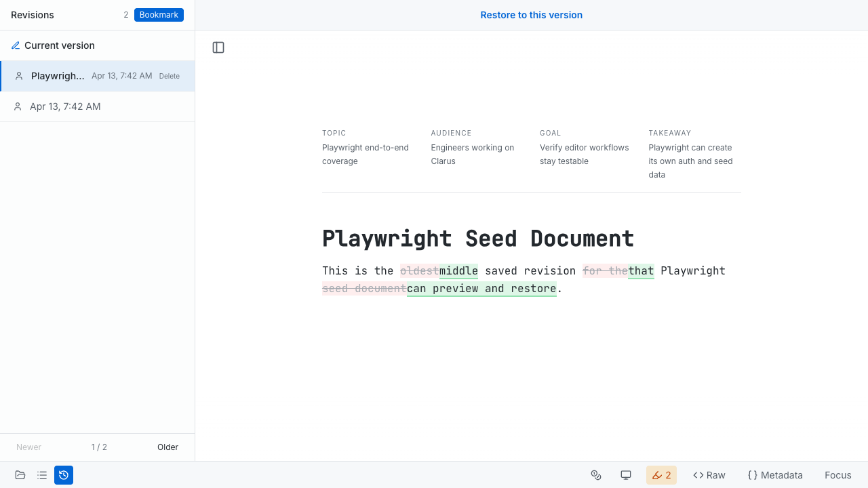Click the AUDIENCE value 'Engineers working on Clarus'
The image size is (868, 488).
(x=473, y=155)
